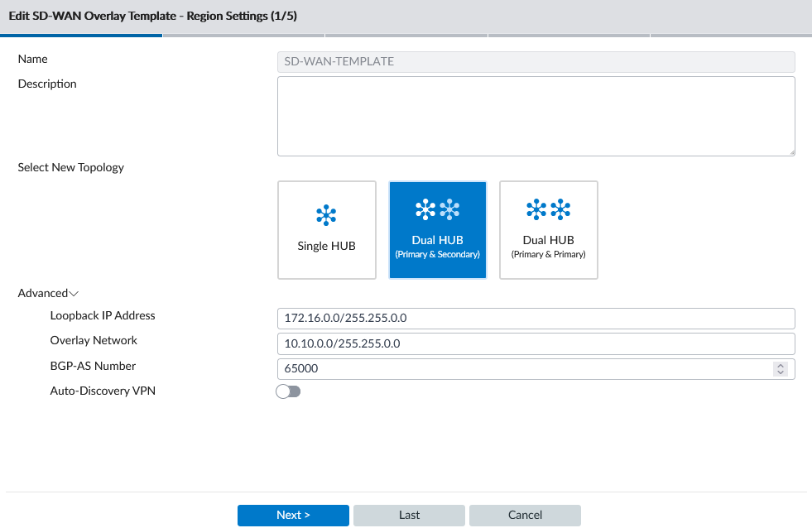812x528 pixels.
Task: Click into the BGP-AS Number field
Action: pos(521,369)
